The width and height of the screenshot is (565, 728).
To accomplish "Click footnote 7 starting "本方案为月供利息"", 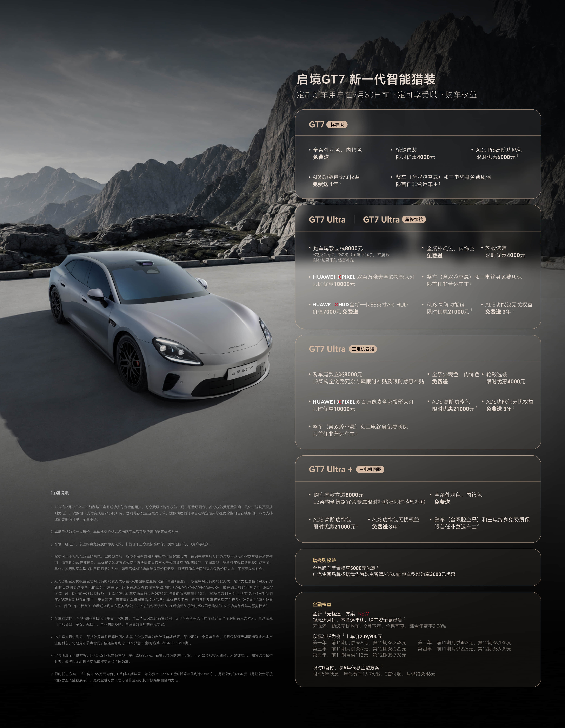I will tap(162, 640).
